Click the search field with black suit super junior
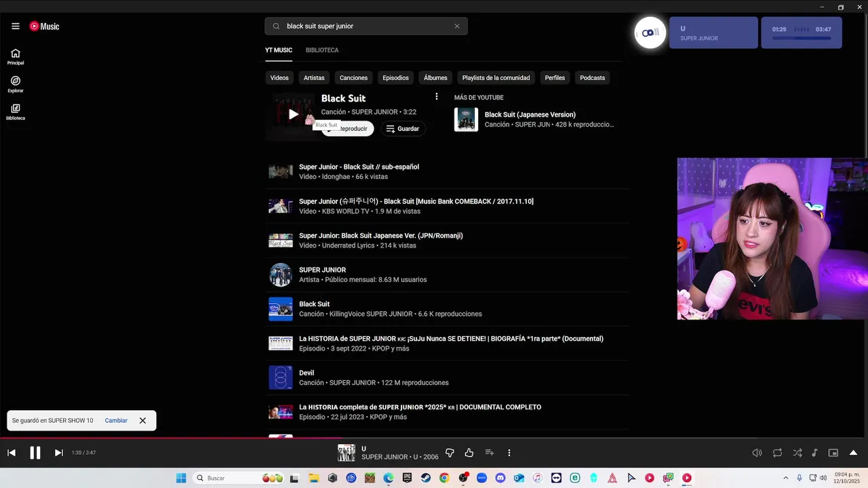This screenshot has width=868, height=488. (x=366, y=26)
